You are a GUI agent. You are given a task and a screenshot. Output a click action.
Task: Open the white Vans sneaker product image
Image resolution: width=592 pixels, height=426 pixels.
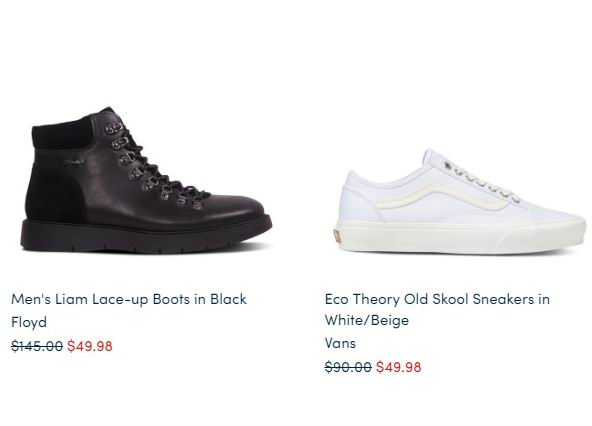(x=460, y=201)
